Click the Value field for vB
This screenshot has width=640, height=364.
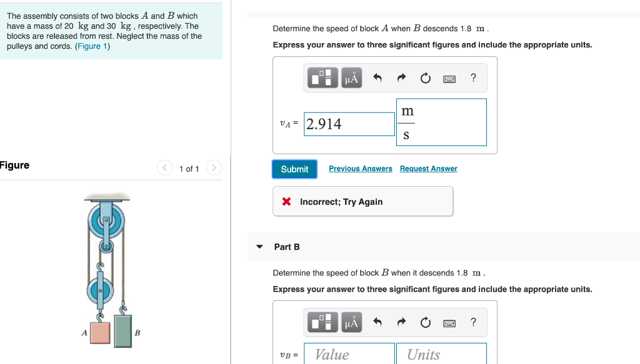tap(349, 353)
